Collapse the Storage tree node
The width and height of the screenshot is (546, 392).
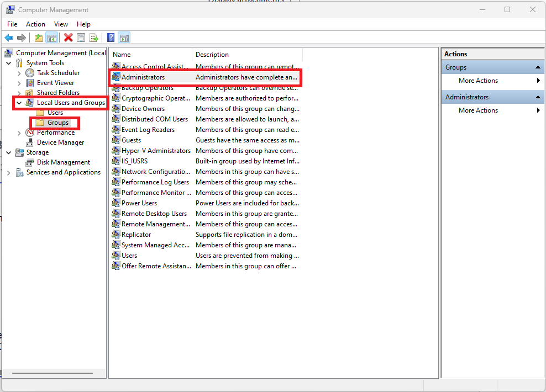click(9, 152)
